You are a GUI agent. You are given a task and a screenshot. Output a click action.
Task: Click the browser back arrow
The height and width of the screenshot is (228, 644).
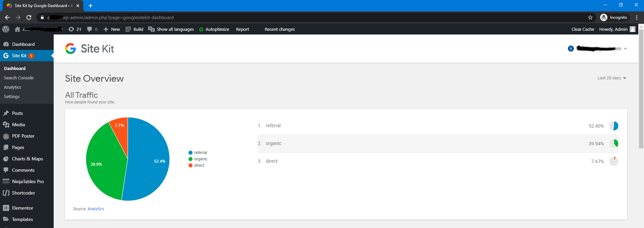7,17
